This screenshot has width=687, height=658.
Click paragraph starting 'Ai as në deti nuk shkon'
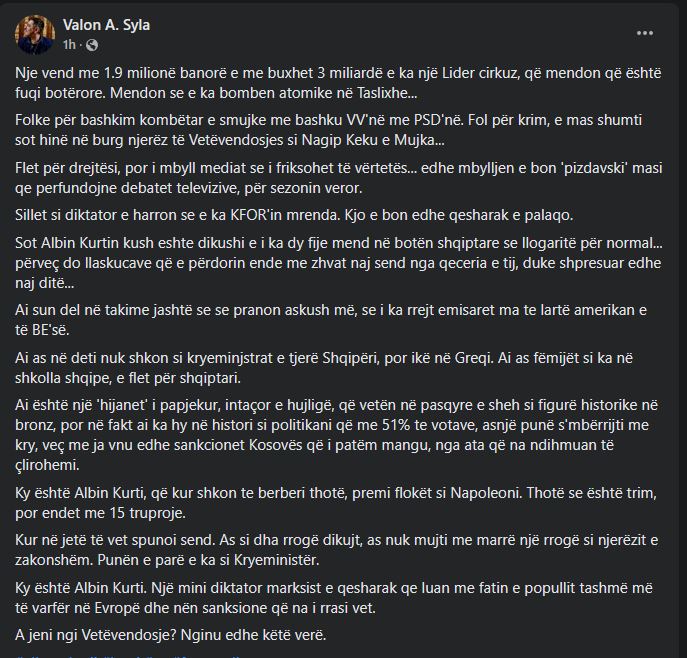point(324,368)
